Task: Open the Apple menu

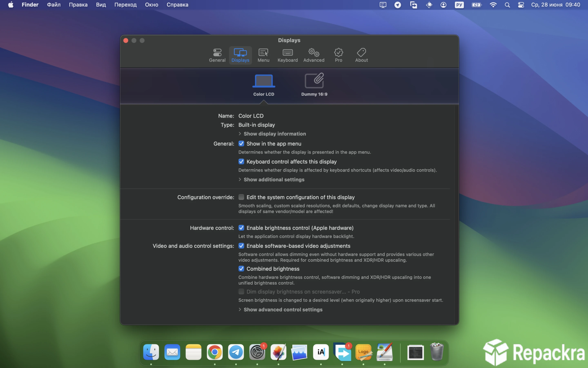Action: 11,5
